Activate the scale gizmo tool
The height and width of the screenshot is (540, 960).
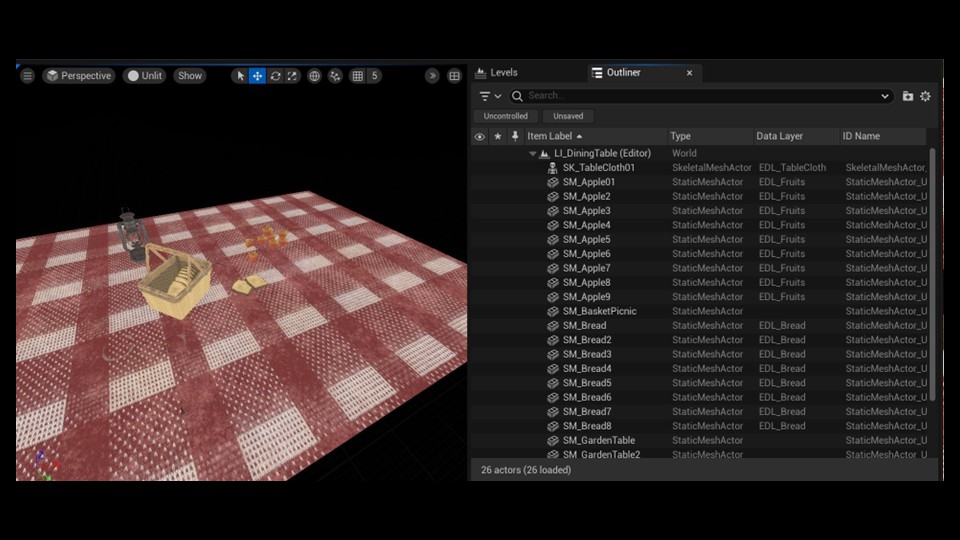[293, 76]
